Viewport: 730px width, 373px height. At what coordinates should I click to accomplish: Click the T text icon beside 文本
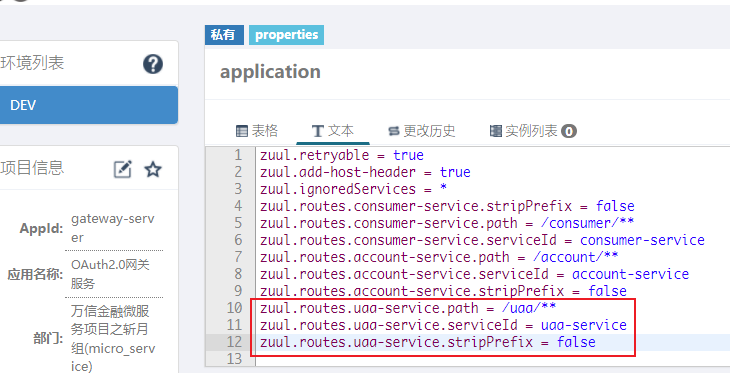coord(318,131)
